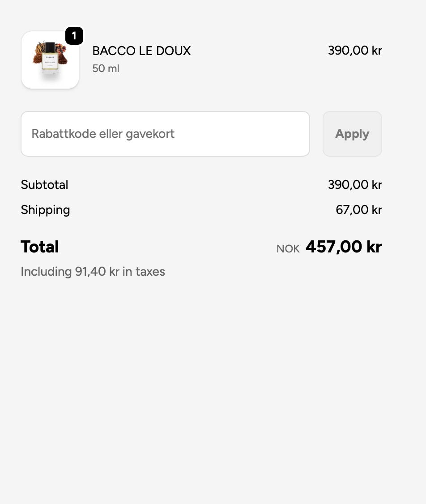
Task: Click the words 'in taxes' in tax note
Action: (144, 272)
